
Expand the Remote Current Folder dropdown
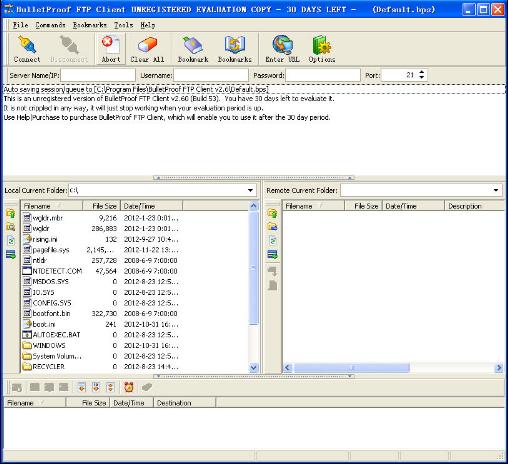click(496, 190)
